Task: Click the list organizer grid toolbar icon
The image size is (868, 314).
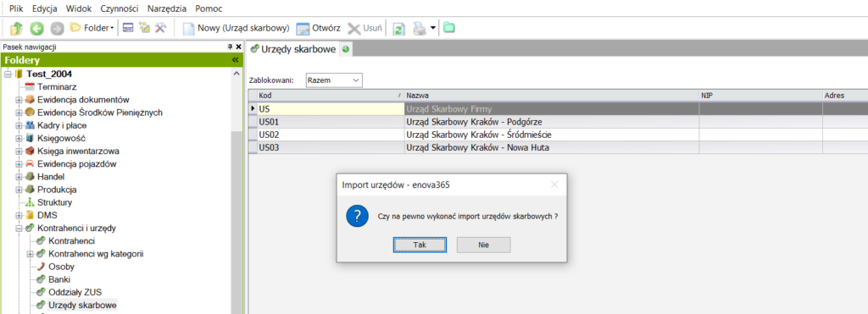Action: point(144,28)
